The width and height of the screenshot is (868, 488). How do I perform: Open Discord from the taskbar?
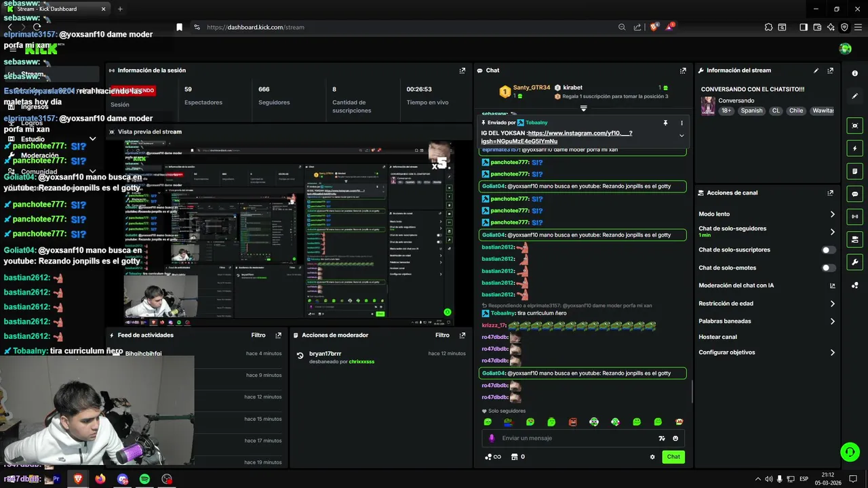[123, 479]
